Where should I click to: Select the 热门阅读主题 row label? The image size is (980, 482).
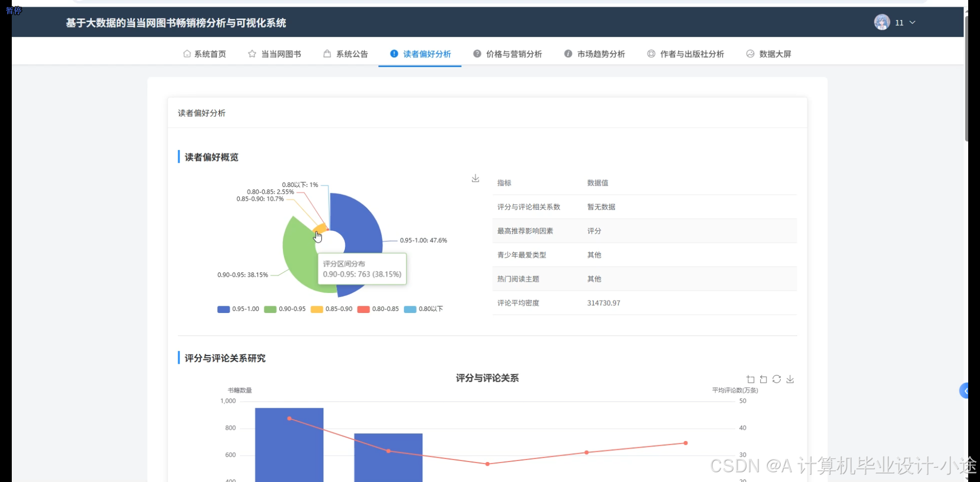[x=518, y=279]
